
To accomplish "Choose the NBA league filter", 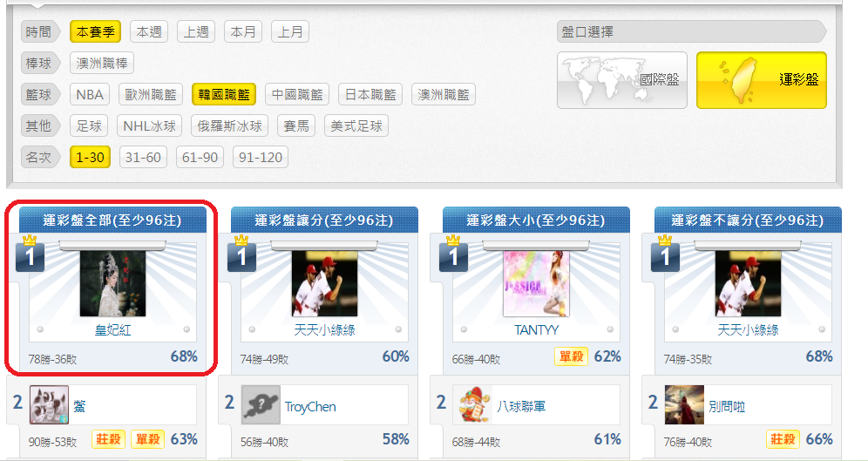I will tap(90, 95).
